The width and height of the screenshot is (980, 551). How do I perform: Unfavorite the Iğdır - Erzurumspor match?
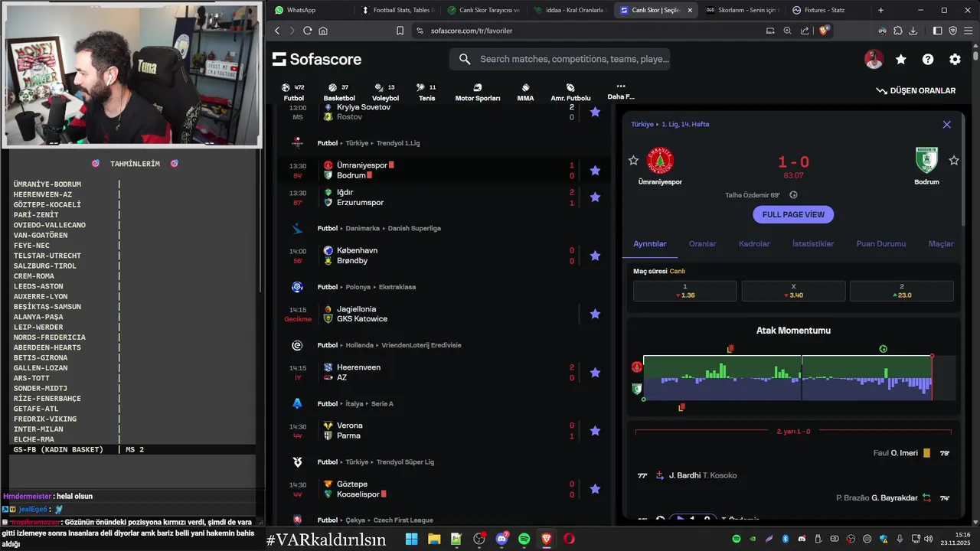coord(595,197)
